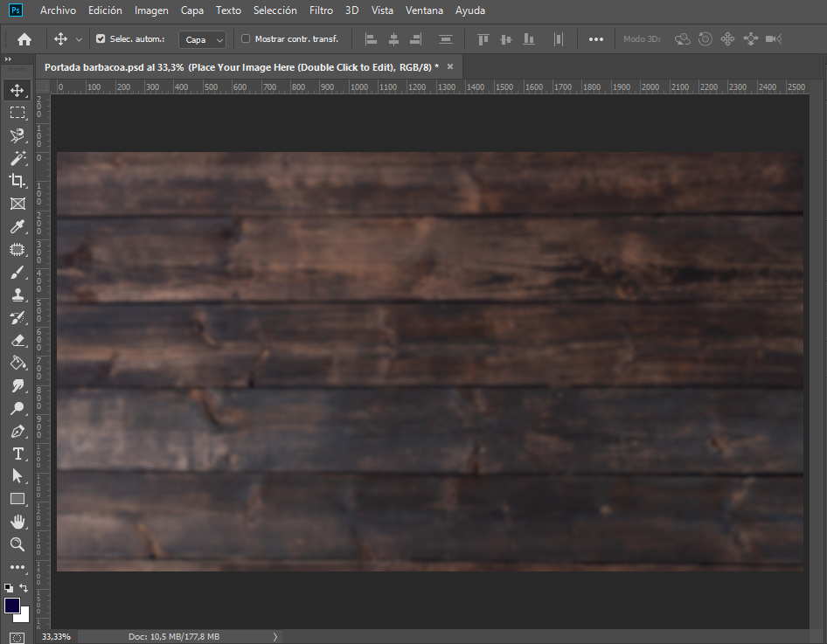Open the Ayuda menu
The height and width of the screenshot is (644, 827).
point(470,10)
